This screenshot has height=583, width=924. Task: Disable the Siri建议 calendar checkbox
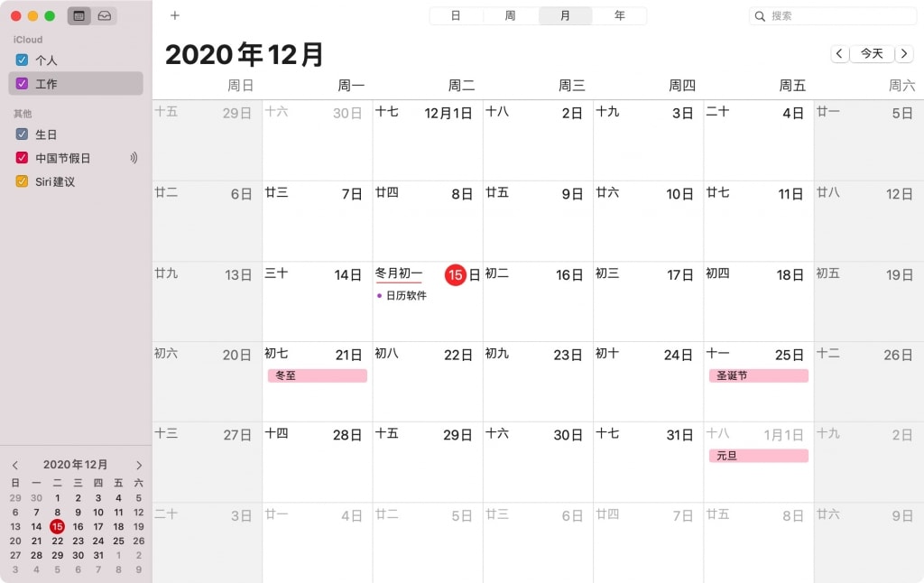tap(22, 181)
